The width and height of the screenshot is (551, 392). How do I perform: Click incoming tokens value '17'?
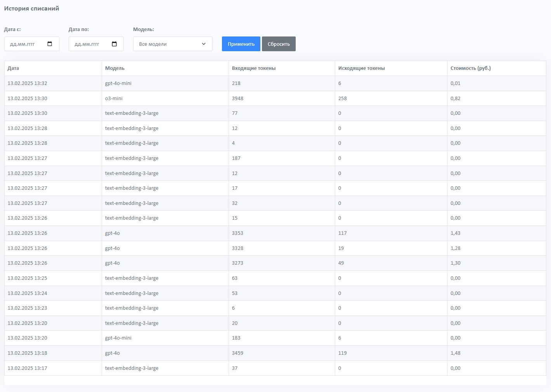point(235,188)
